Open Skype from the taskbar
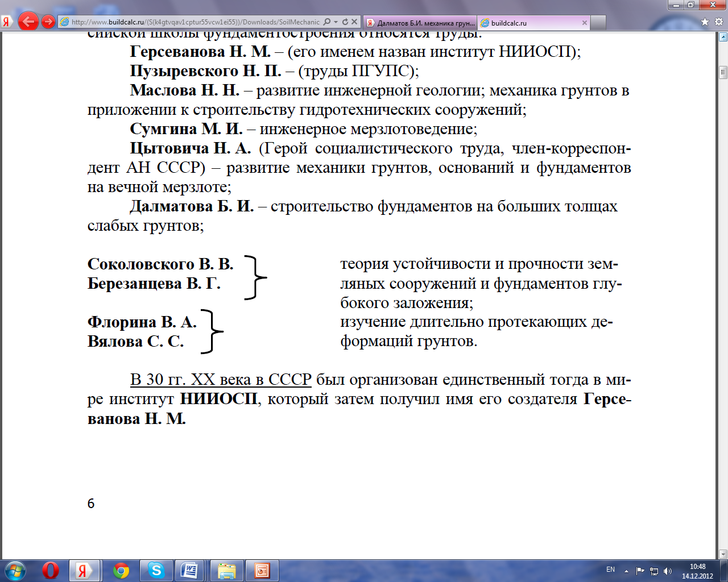The image size is (728, 582). point(156,571)
